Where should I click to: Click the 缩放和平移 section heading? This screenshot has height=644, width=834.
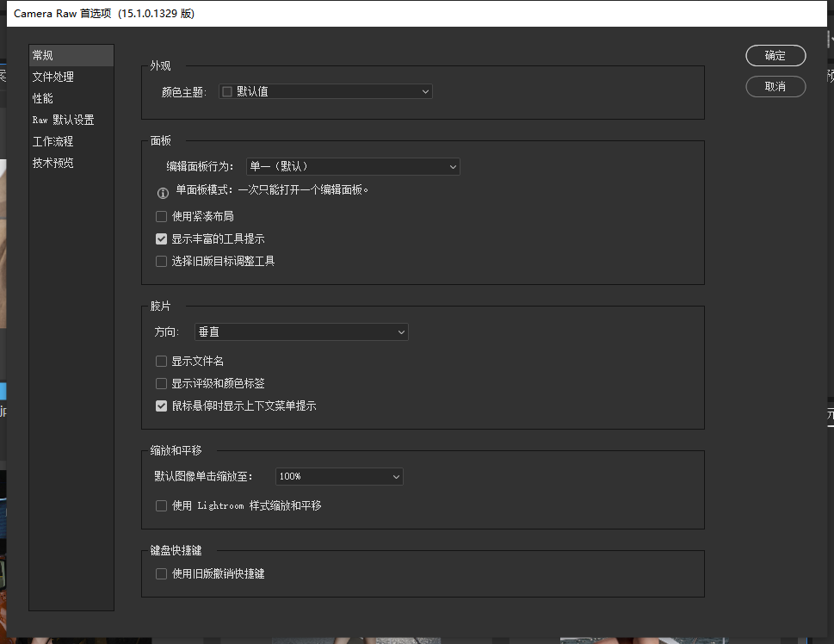tap(176, 451)
